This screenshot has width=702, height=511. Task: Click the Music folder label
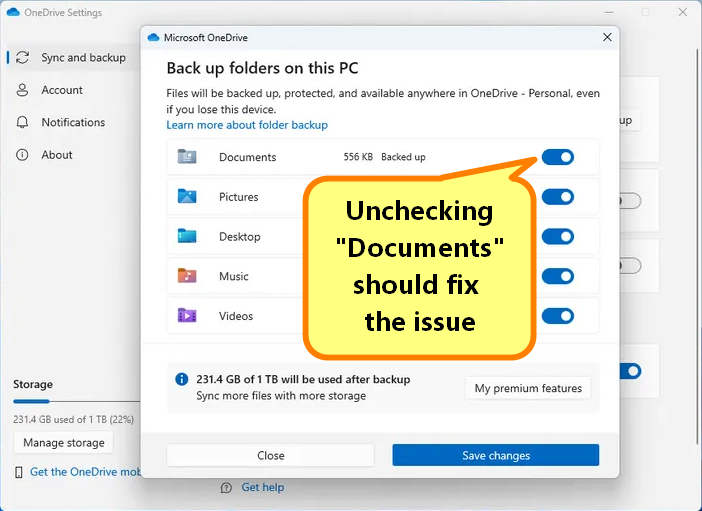pyautogui.click(x=234, y=276)
